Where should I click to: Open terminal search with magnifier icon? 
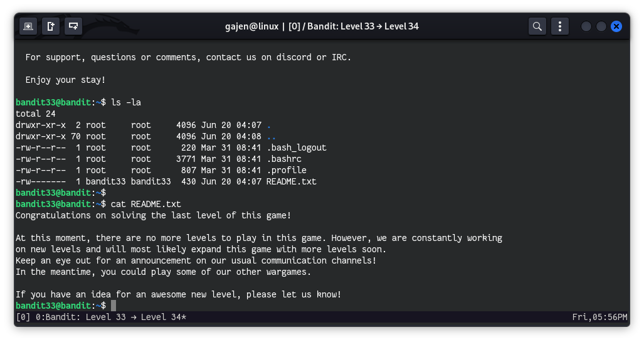point(537,26)
